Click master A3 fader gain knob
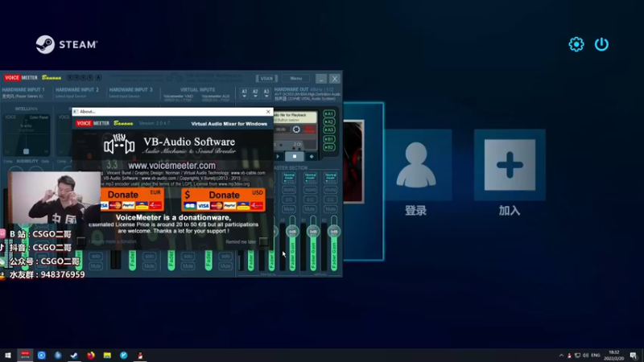644x362 pixels. tap(292, 232)
